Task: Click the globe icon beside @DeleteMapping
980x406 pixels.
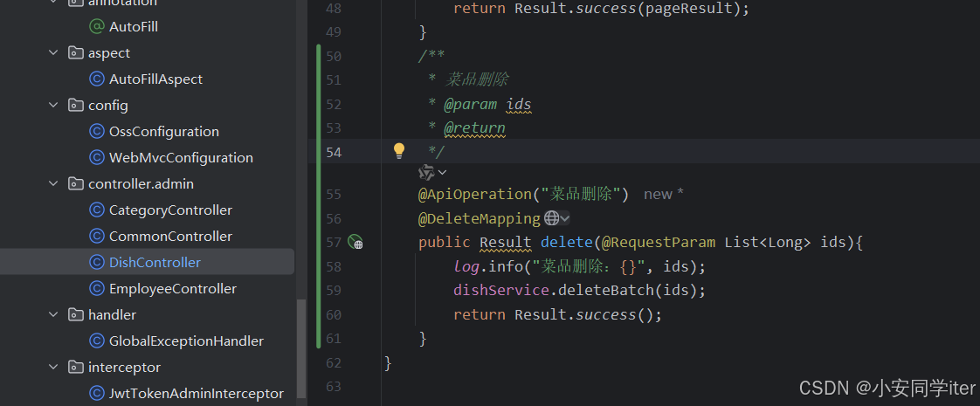Action: pyautogui.click(x=551, y=218)
